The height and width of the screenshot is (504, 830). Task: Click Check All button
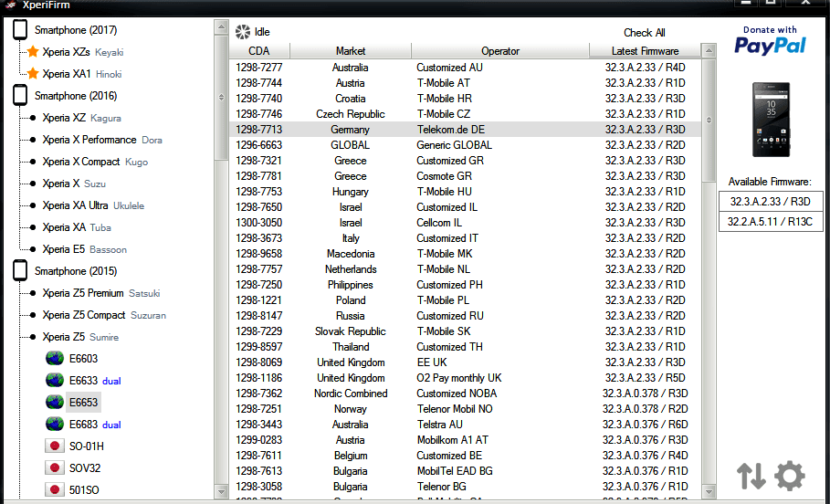tap(645, 33)
